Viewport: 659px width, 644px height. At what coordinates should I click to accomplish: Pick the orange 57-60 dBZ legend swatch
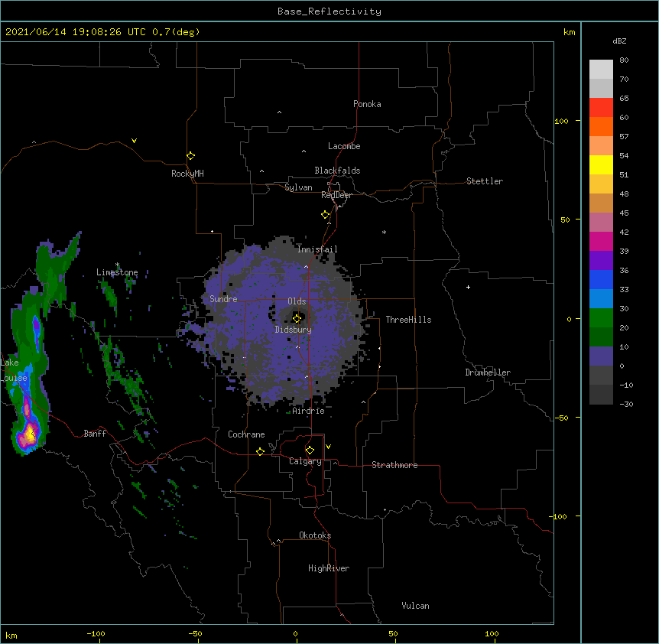pyautogui.click(x=601, y=126)
